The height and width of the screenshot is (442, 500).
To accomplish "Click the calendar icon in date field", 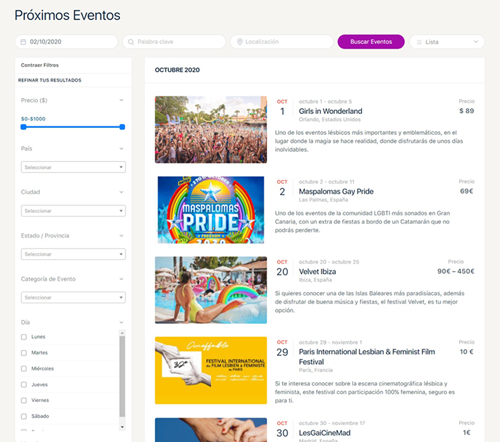I will 23,42.
